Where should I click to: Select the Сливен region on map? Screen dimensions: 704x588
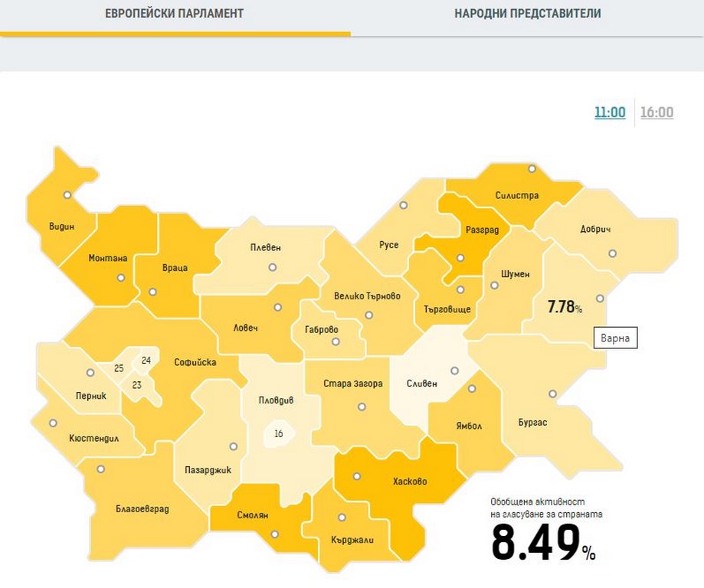click(422, 383)
